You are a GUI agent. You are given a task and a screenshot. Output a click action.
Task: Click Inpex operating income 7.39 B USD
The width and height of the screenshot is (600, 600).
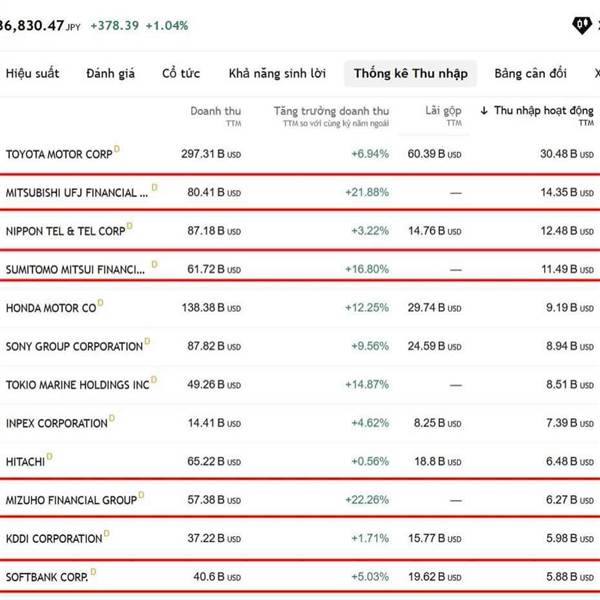click(x=570, y=423)
